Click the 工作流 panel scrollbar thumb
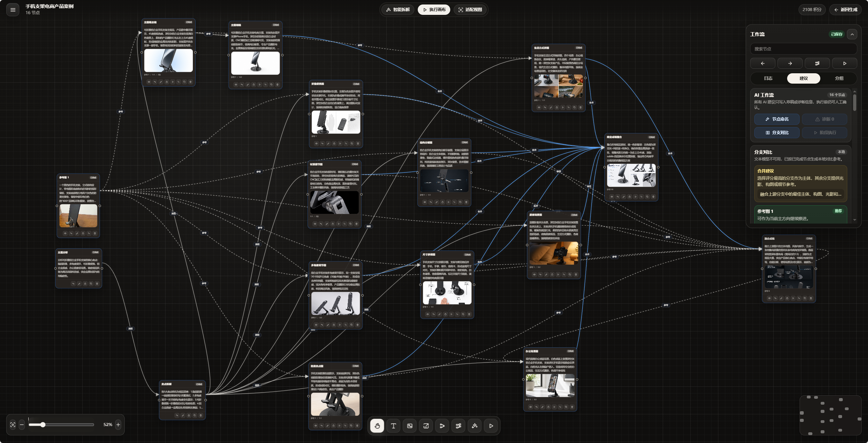This screenshot has height=443, width=868. tap(855, 102)
